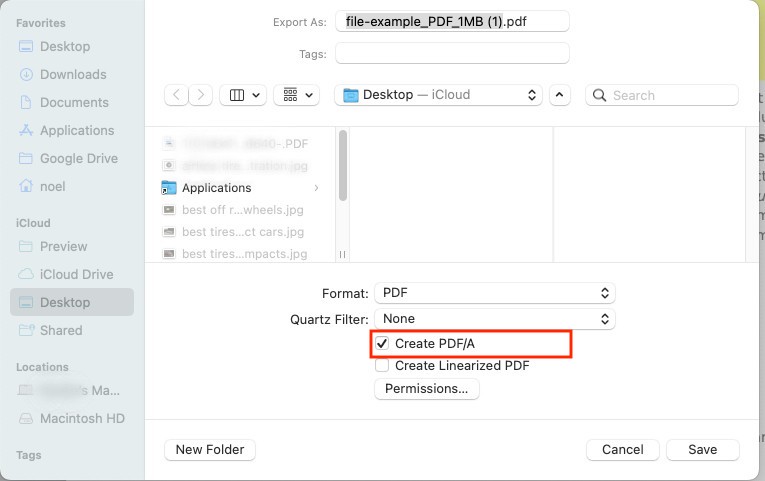765x481 pixels.
Task: Collapse the dialog with the up-chevron button
Action: click(x=559, y=95)
